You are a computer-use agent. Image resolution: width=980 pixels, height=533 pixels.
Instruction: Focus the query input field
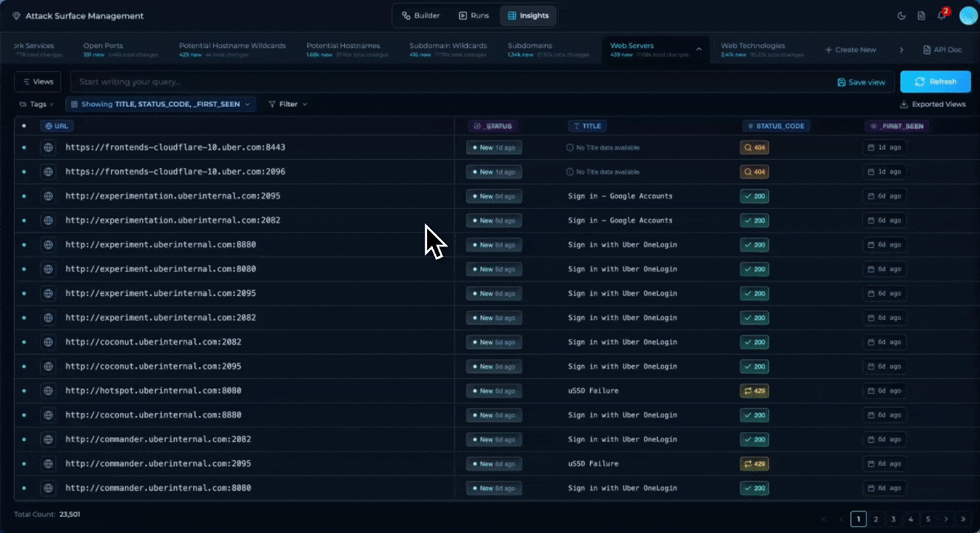[x=452, y=81]
